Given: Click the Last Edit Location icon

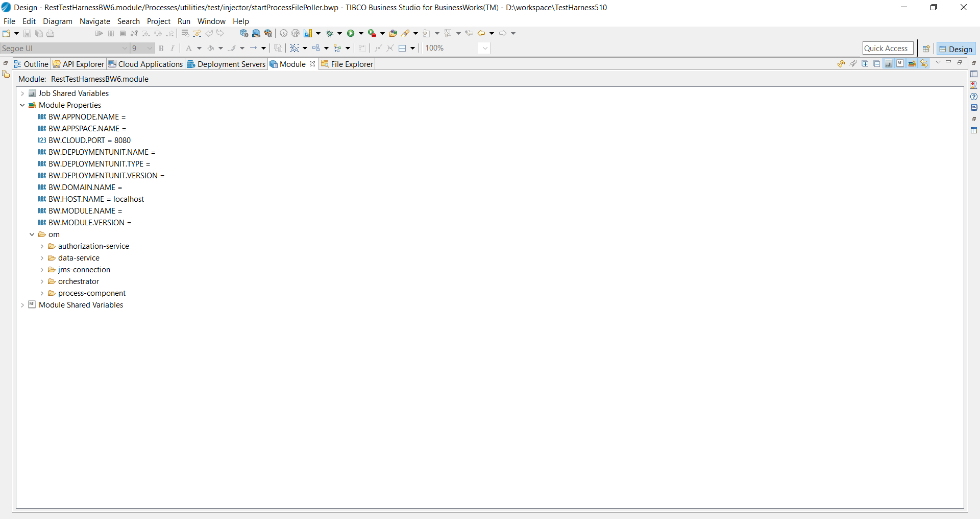Looking at the screenshot, I should pyautogui.click(x=469, y=34).
